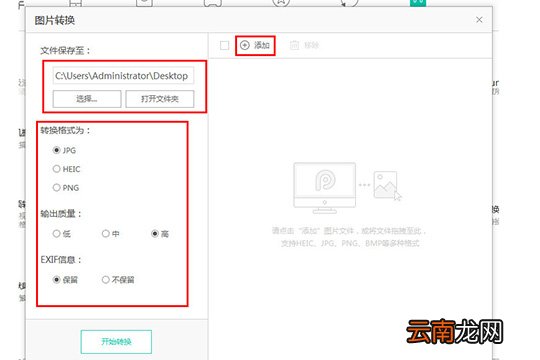Click the 支持HEIC、JPG、PNG、BMP formats hint line
This screenshot has height=360, width=540.
(350, 244)
